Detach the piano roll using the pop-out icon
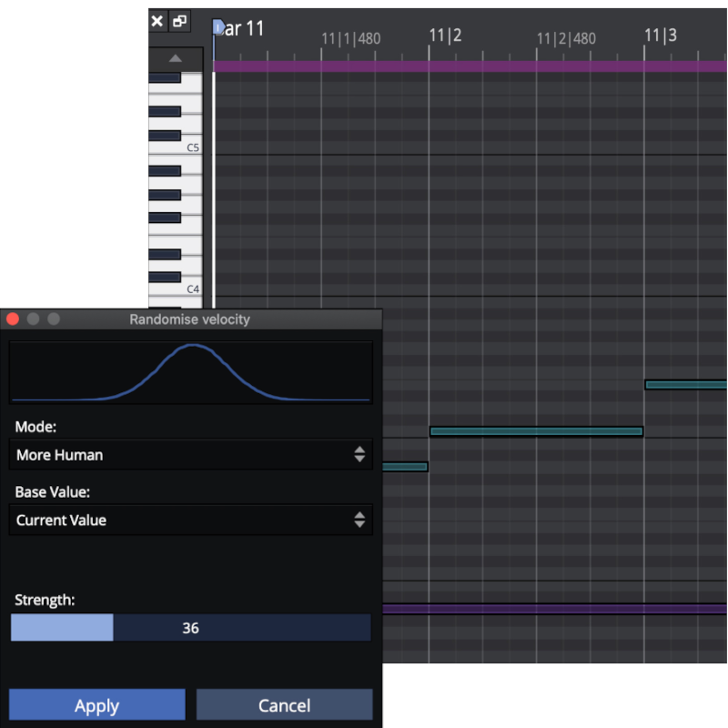Viewport: 728px width, 728px height. click(180, 21)
